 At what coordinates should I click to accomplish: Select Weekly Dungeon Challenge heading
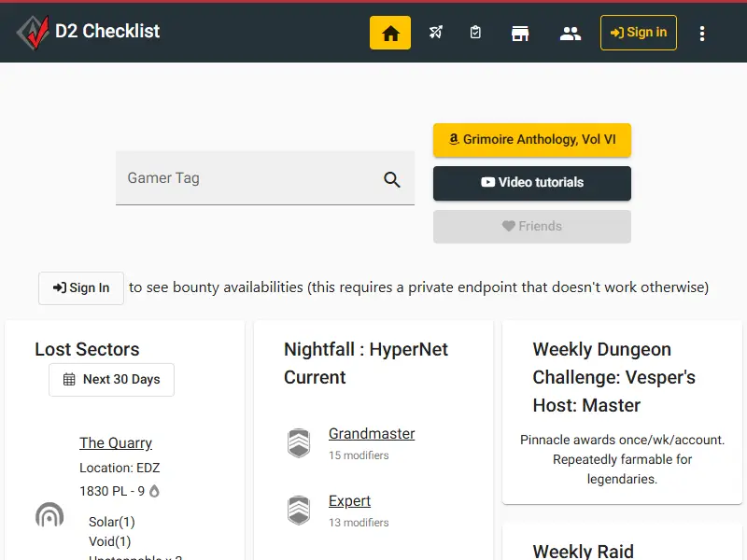click(x=614, y=377)
